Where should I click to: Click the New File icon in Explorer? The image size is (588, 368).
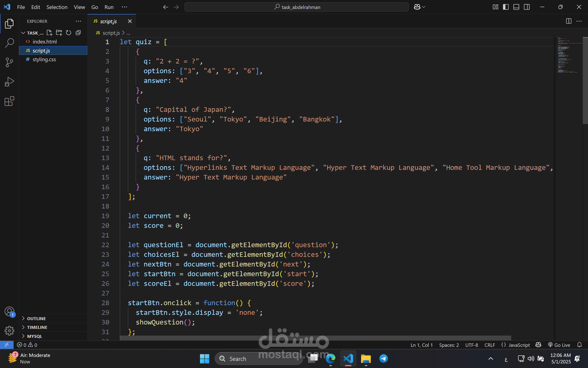(x=49, y=33)
